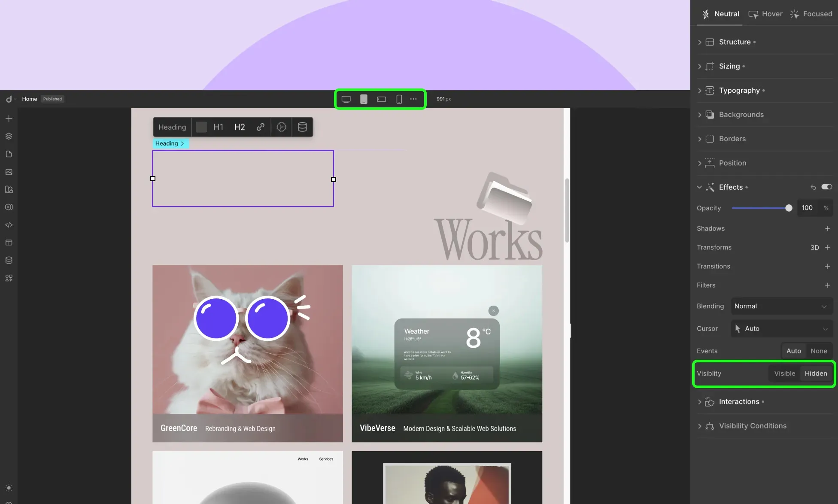Image resolution: width=838 pixels, height=504 pixels.
Task: Click the reset arrow icon in Effects header
Action: click(x=813, y=187)
